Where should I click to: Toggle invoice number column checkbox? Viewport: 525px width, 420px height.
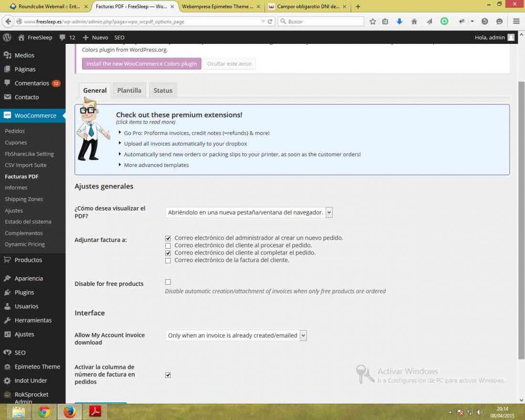pyautogui.click(x=168, y=375)
